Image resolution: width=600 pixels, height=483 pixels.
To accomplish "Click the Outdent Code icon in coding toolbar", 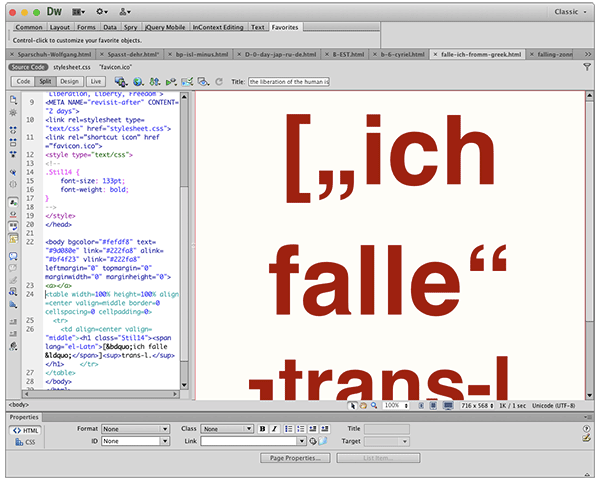I will pos(13,334).
